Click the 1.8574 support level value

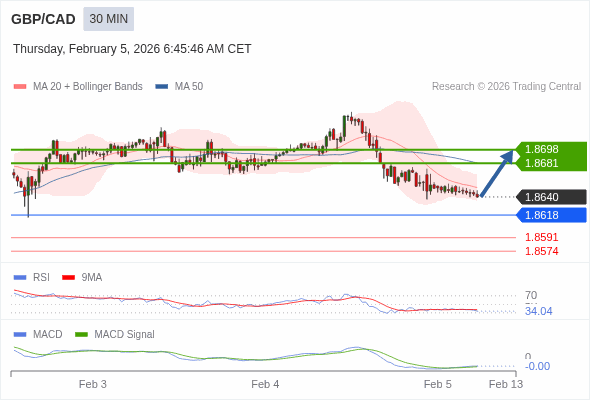coord(541,251)
